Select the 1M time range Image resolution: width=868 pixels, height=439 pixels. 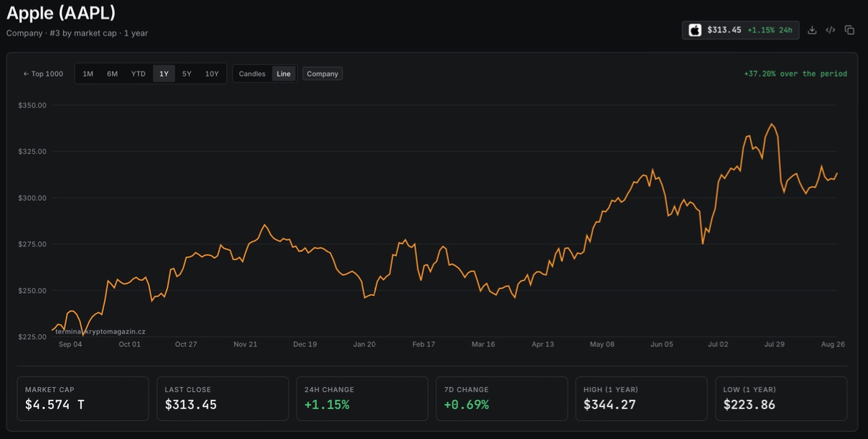point(88,74)
